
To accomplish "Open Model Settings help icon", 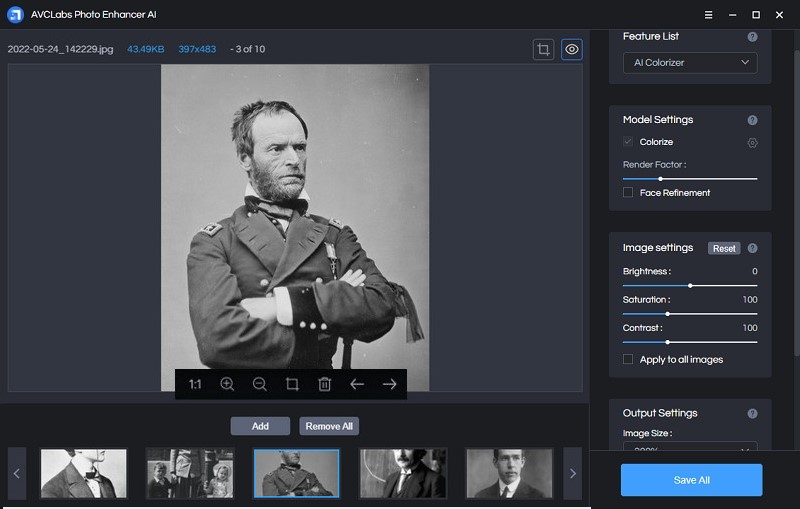I will pyautogui.click(x=752, y=120).
